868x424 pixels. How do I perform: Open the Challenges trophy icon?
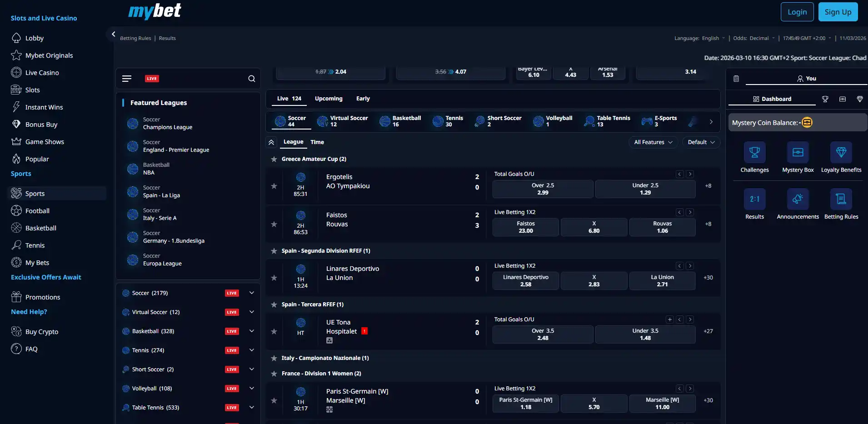pyautogui.click(x=754, y=152)
